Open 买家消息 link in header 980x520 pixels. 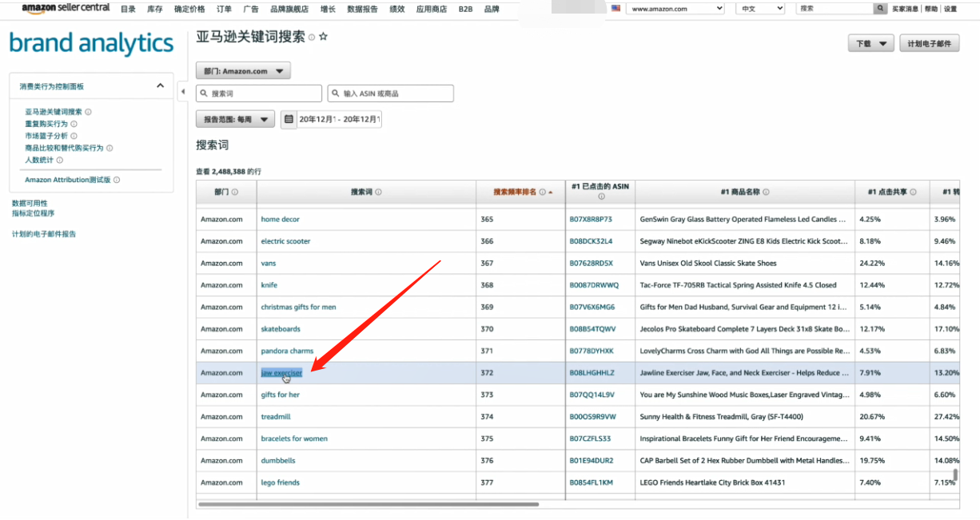[x=906, y=9]
